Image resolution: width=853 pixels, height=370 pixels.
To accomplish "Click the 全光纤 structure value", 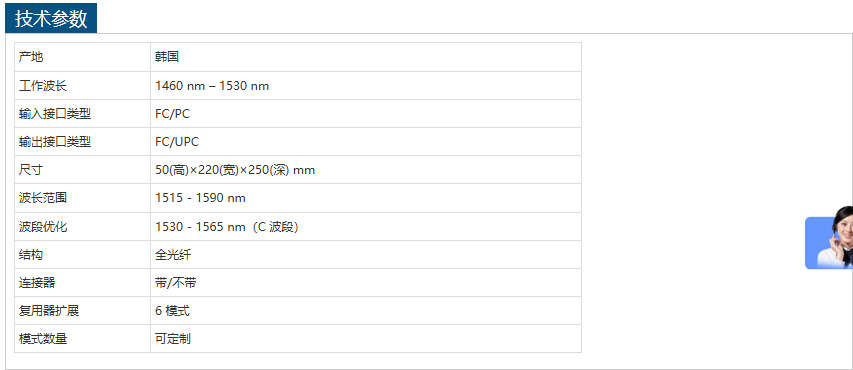I will [173, 255].
